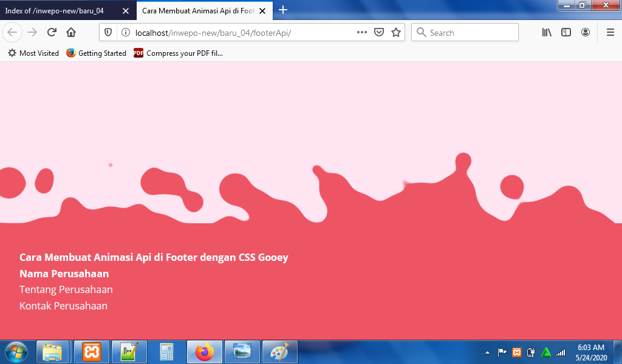Click the power plug tray icon

531,352
